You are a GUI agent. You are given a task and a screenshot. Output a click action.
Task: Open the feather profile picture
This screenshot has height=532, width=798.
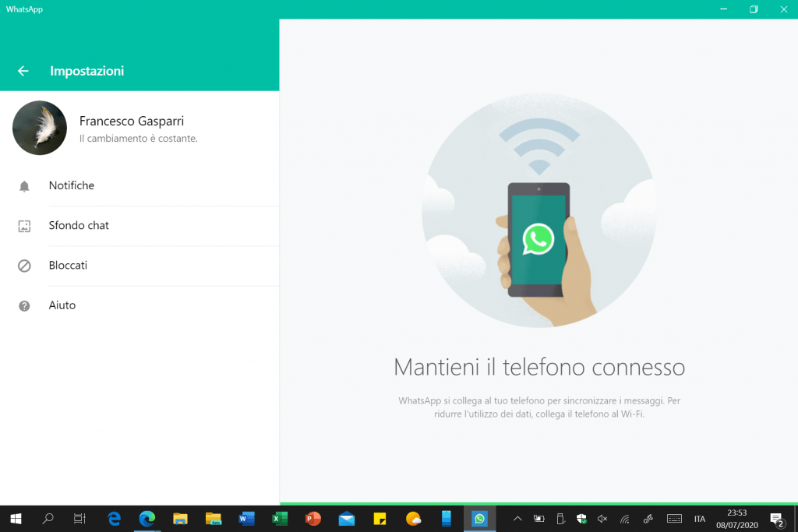(x=40, y=128)
